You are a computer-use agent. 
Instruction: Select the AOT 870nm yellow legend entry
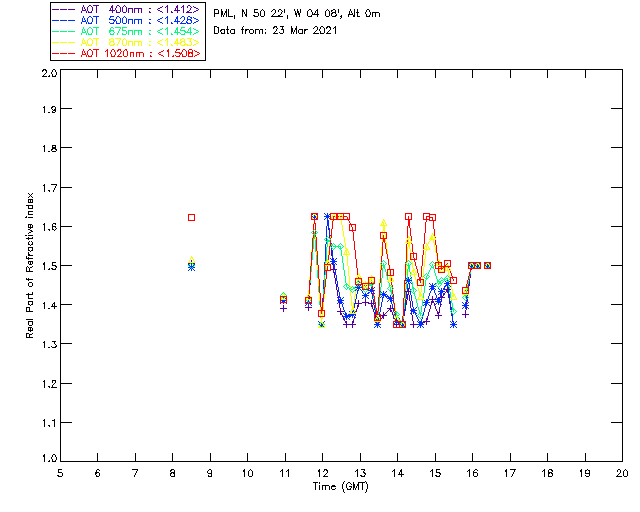pos(126,42)
